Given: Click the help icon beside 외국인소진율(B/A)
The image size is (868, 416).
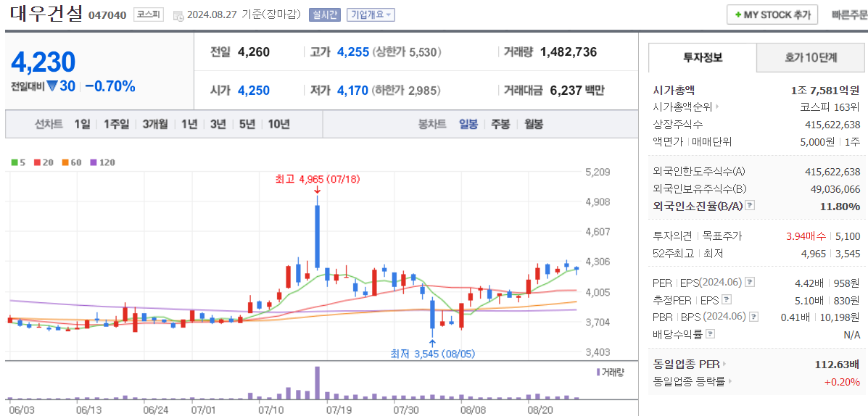Looking at the screenshot, I should coord(750,206).
